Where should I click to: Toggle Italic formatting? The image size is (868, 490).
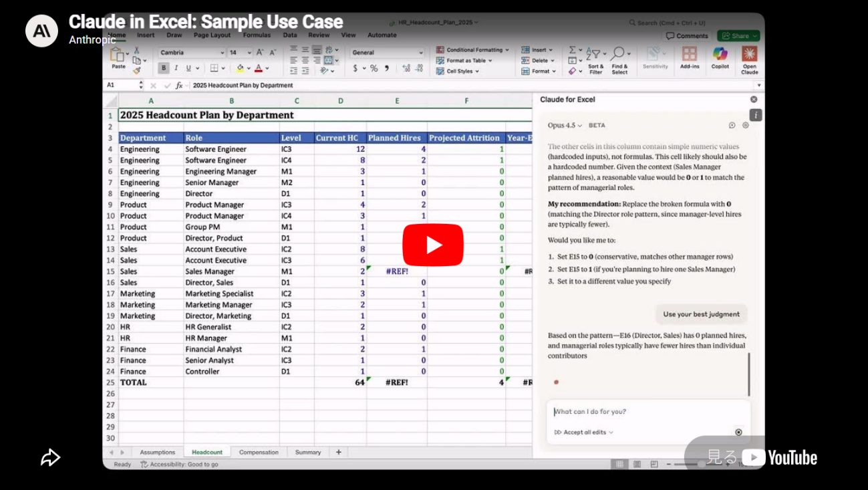click(x=176, y=68)
